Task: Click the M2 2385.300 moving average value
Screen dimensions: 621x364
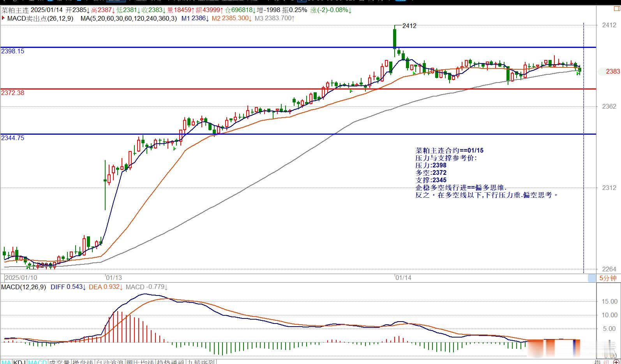Action: (231, 18)
